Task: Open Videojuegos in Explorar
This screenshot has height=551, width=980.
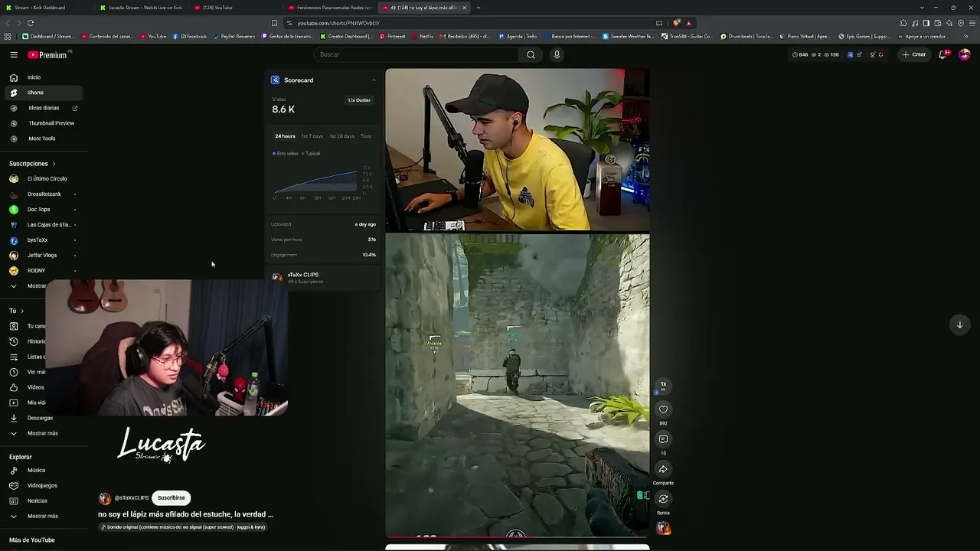Action: pyautogui.click(x=42, y=485)
